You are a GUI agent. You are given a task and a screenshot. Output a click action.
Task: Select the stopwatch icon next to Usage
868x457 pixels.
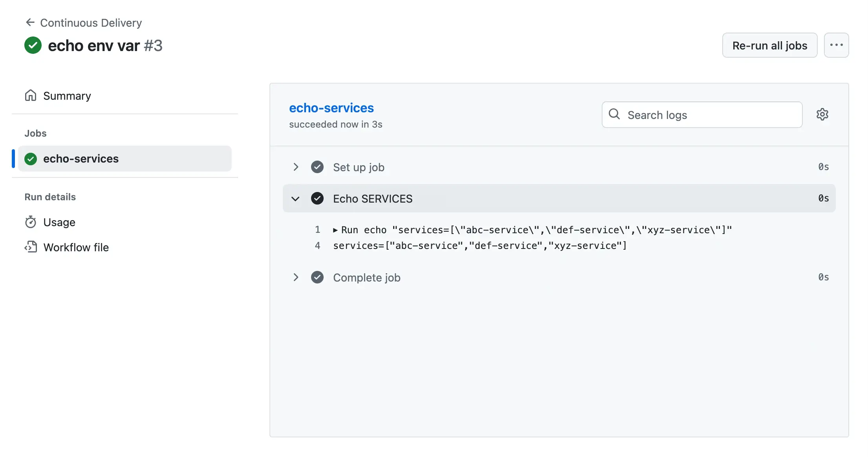(x=31, y=222)
